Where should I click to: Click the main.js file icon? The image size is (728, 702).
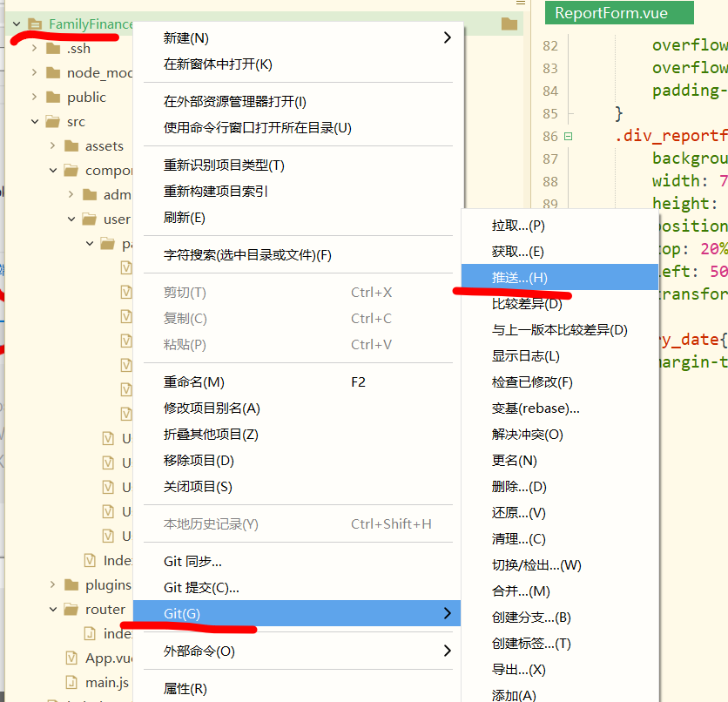click(x=73, y=682)
